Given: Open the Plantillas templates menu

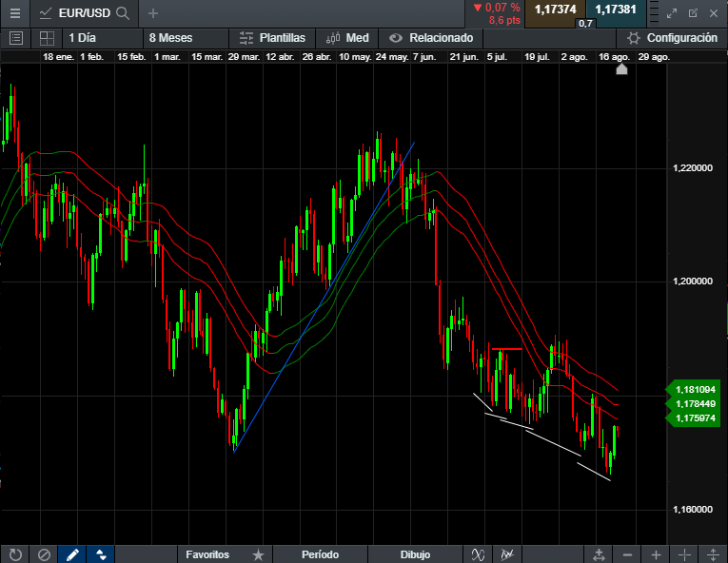Looking at the screenshot, I should (x=272, y=38).
